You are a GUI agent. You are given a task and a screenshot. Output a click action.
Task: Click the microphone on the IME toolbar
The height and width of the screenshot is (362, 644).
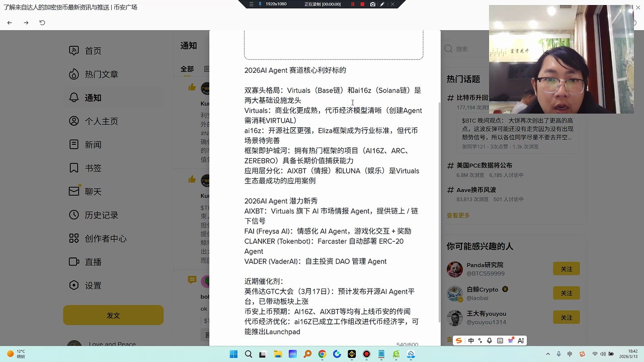click(490, 340)
